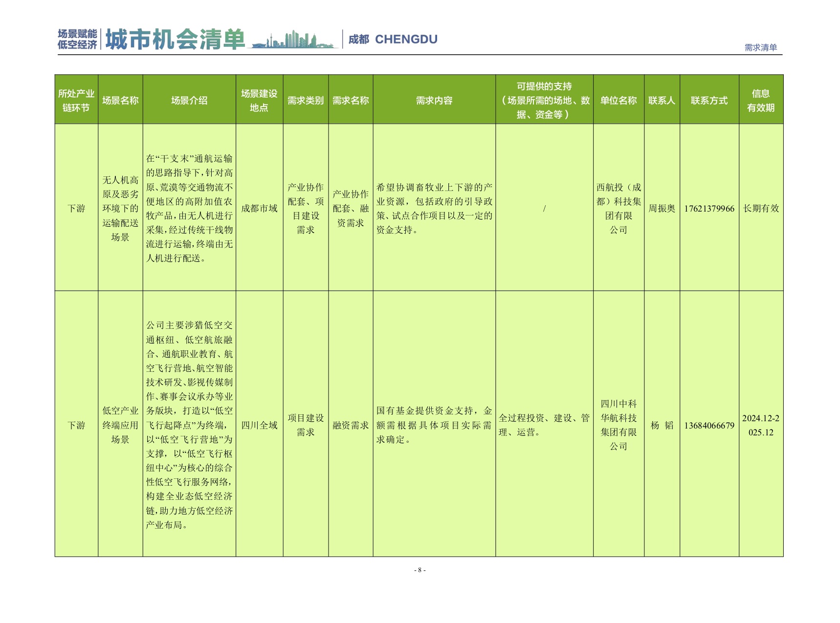Click phone number 17621379966

point(709,209)
